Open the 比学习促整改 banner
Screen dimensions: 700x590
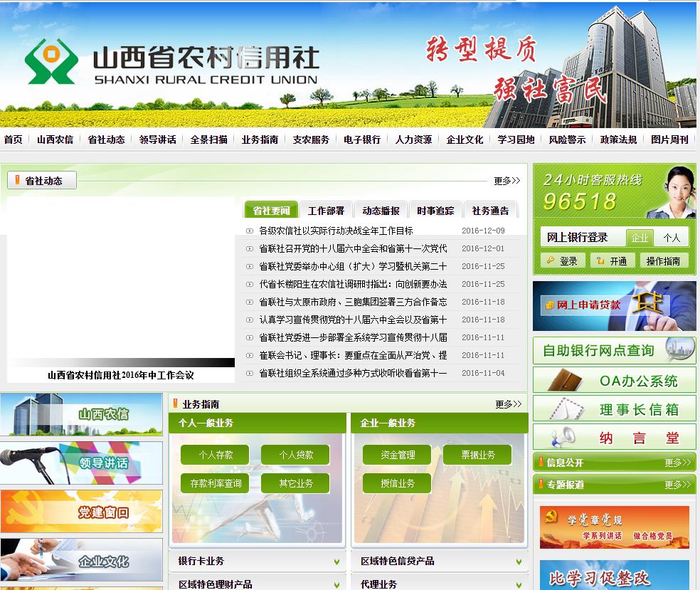point(615,575)
